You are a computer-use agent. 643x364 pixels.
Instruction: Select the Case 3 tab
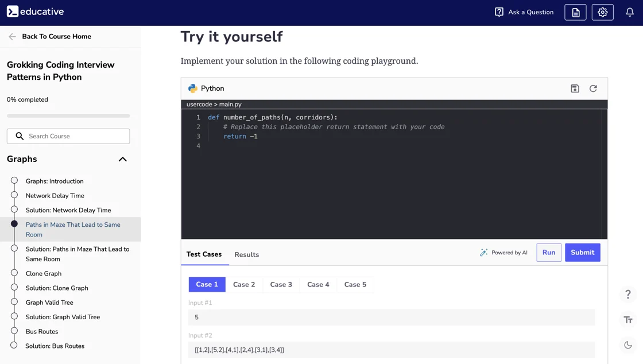point(281,284)
